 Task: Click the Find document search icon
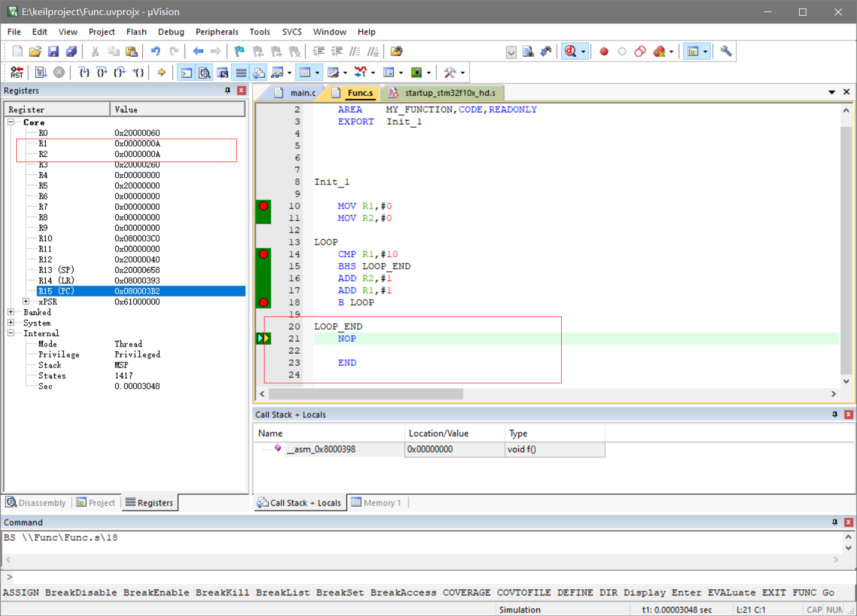pyautogui.click(x=528, y=52)
